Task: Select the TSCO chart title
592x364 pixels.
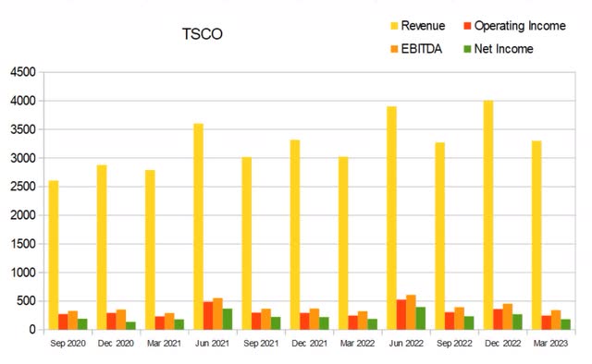Action: click(203, 34)
